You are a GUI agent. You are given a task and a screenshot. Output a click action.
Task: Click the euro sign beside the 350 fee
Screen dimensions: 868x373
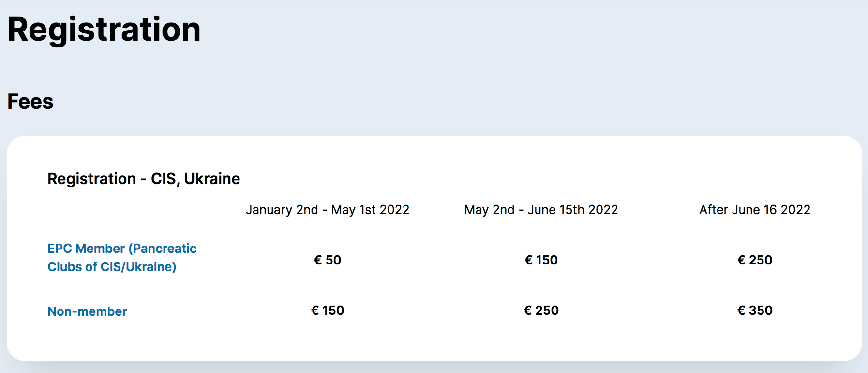tap(741, 311)
